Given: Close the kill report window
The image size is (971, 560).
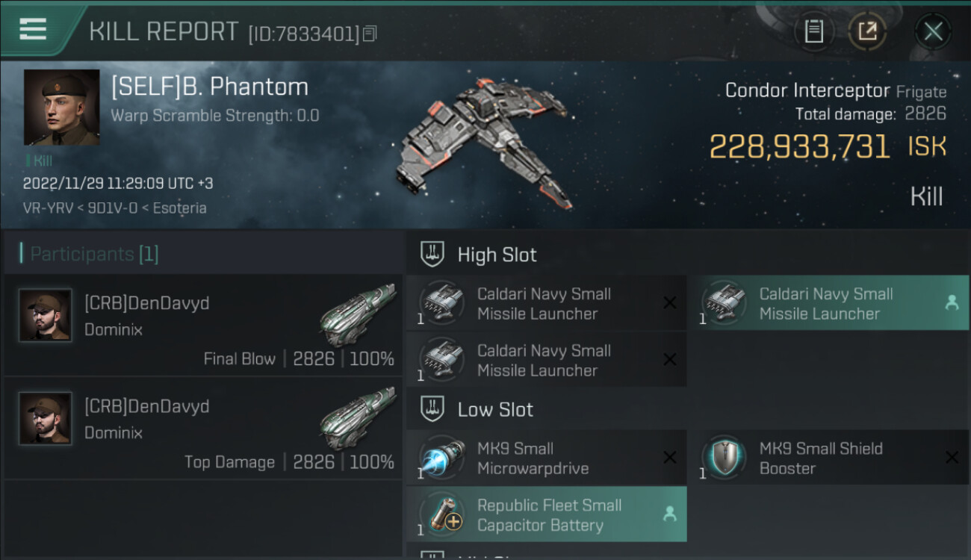Looking at the screenshot, I should [x=933, y=31].
